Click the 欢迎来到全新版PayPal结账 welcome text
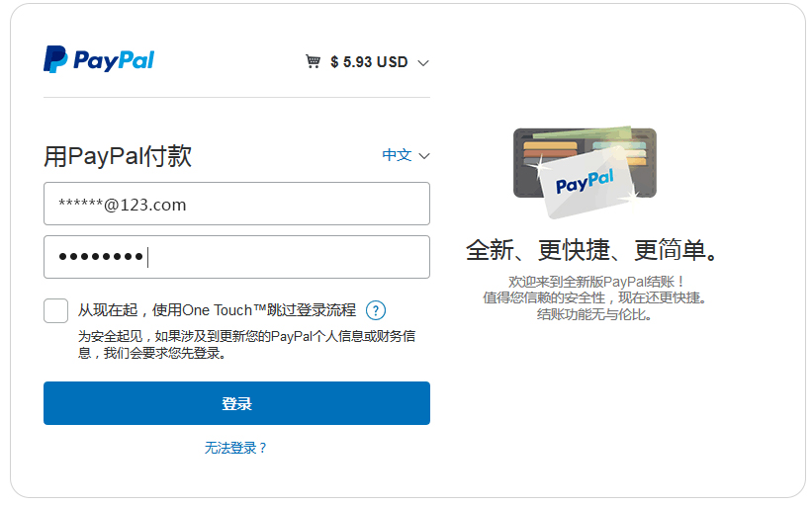812x506 pixels. [593, 282]
